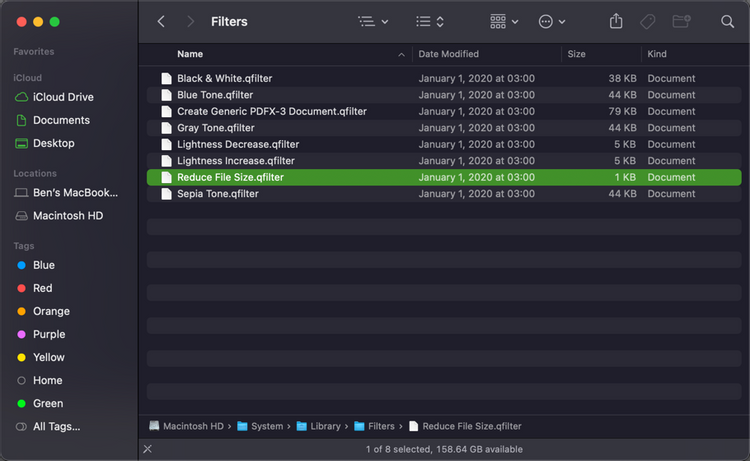Click the X icon in status bar

148,449
